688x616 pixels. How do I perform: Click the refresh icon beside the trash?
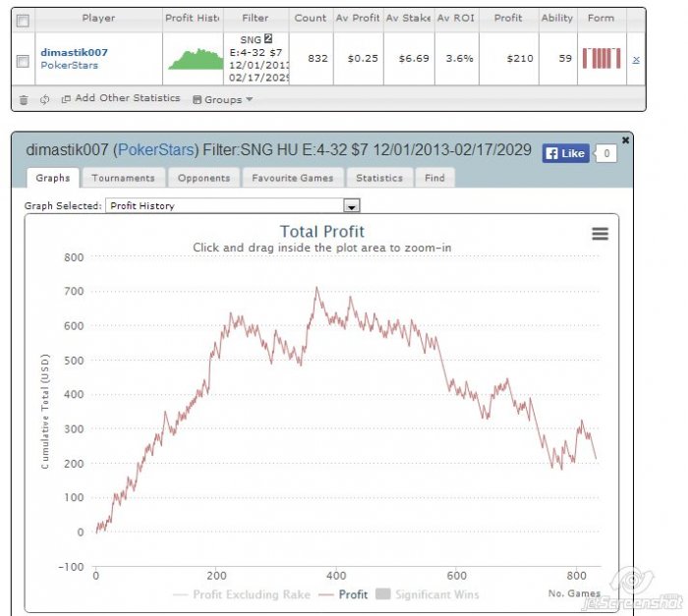[x=44, y=99]
